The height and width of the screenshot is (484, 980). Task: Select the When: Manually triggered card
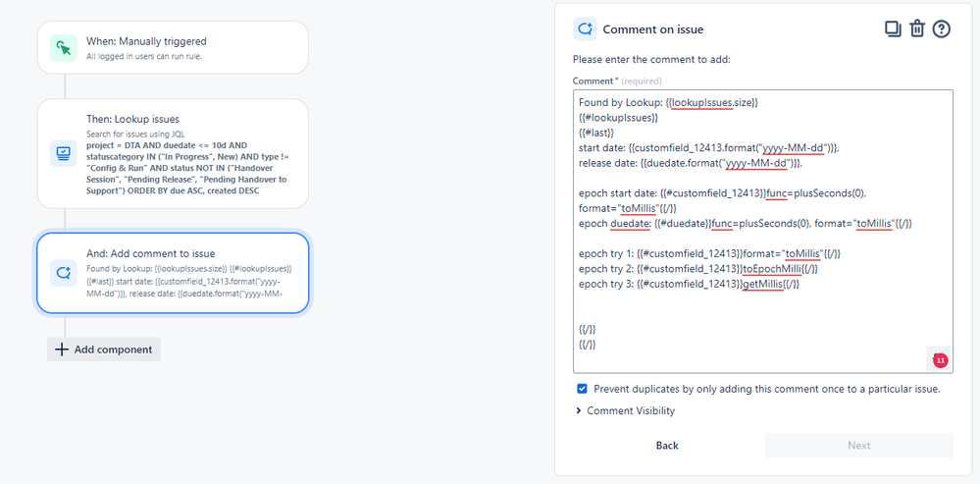173,47
